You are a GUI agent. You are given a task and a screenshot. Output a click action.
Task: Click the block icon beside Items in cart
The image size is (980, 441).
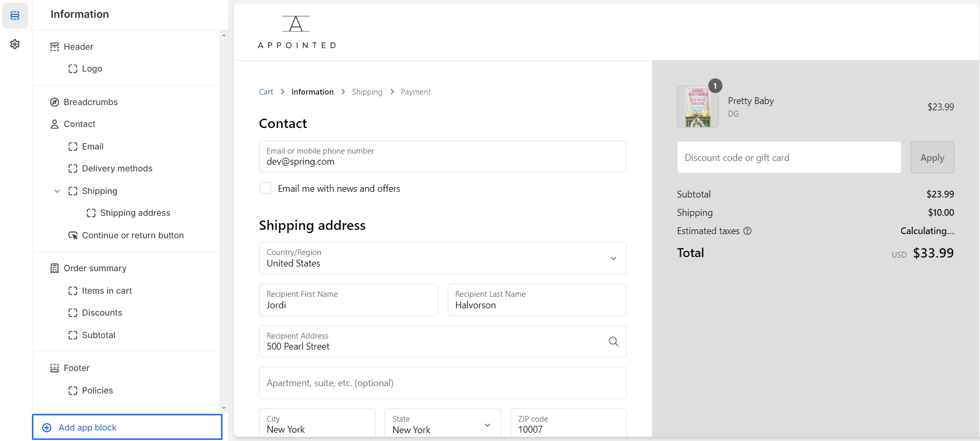(x=73, y=291)
